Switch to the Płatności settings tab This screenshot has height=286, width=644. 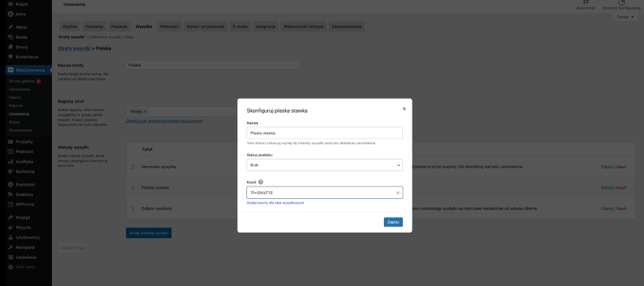[x=169, y=26]
